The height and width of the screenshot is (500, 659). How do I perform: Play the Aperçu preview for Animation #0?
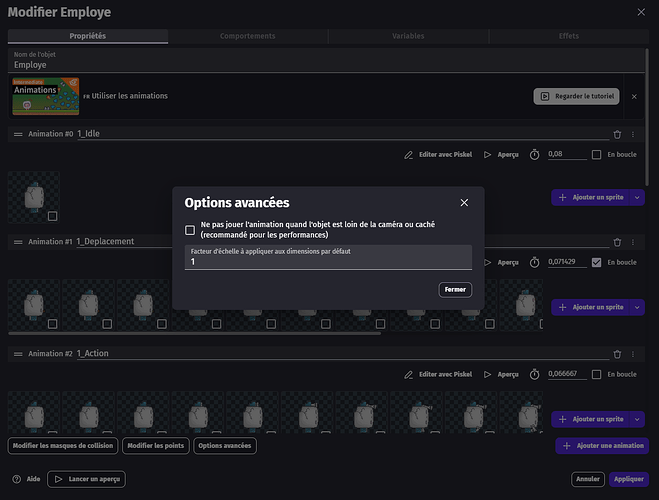488,155
